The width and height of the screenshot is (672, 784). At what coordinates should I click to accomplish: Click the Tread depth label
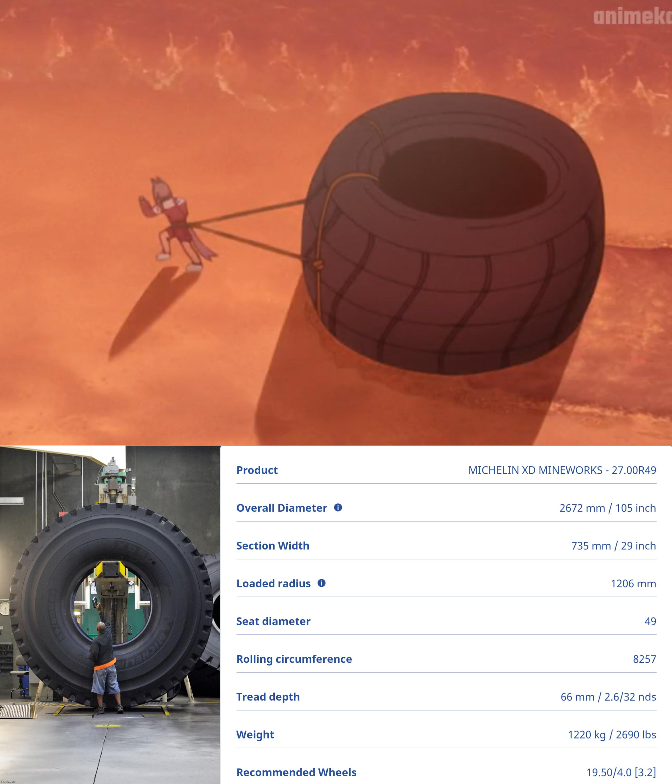tap(268, 697)
